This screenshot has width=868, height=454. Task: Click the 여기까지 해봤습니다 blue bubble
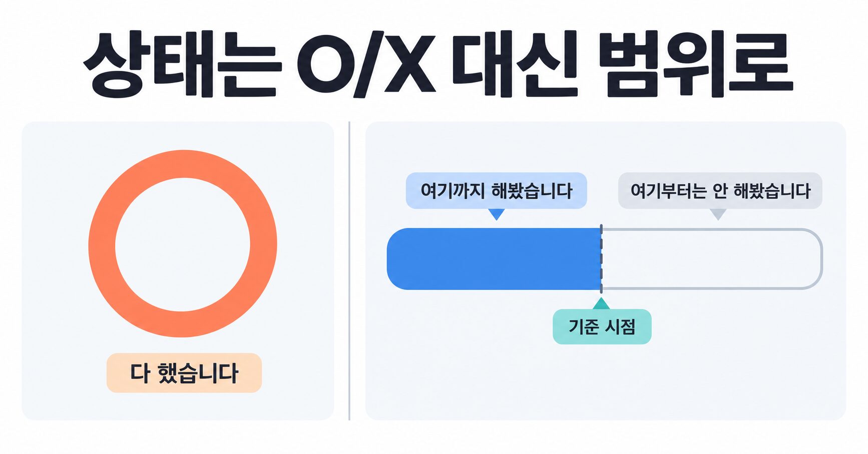496,191
